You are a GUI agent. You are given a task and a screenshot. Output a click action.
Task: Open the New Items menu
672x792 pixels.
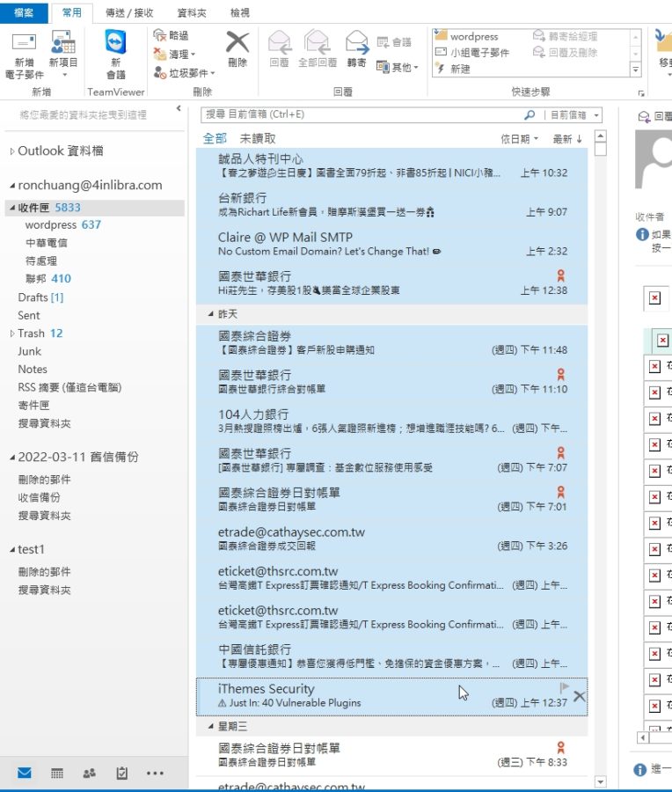pos(63,55)
